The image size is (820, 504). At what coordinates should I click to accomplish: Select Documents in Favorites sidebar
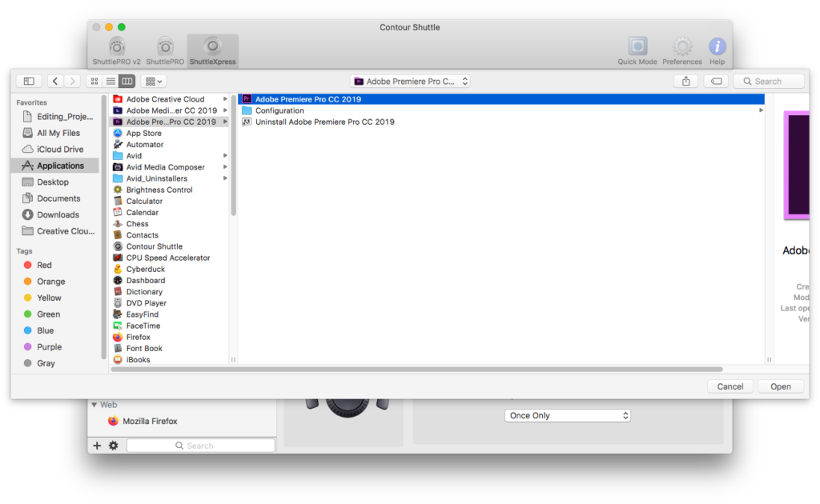(57, 198)
